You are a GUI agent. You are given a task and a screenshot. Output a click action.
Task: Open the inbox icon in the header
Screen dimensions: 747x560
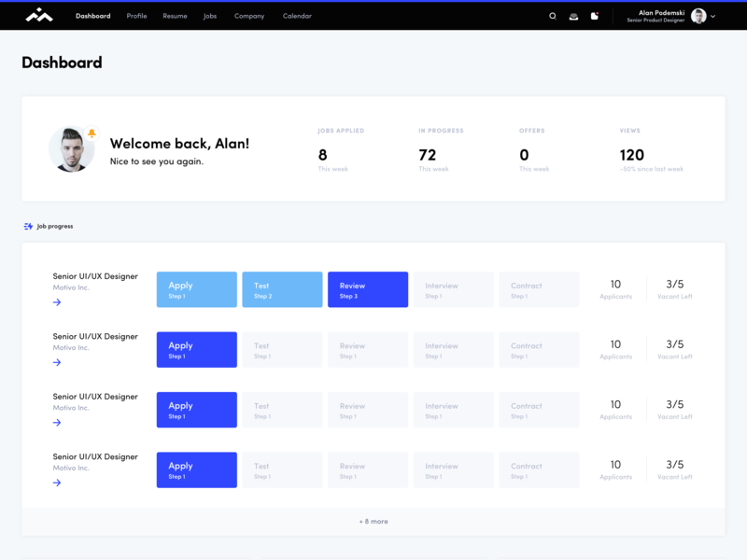(573, 16)
